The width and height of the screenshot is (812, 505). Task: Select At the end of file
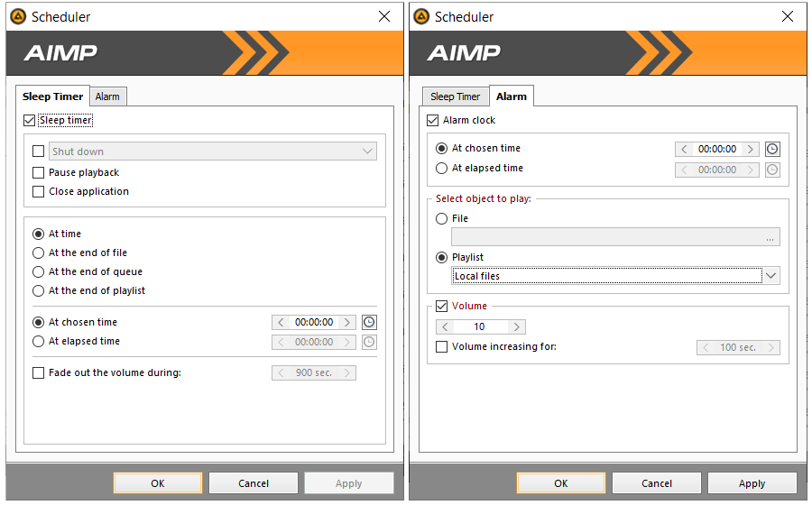pos(38,253)
